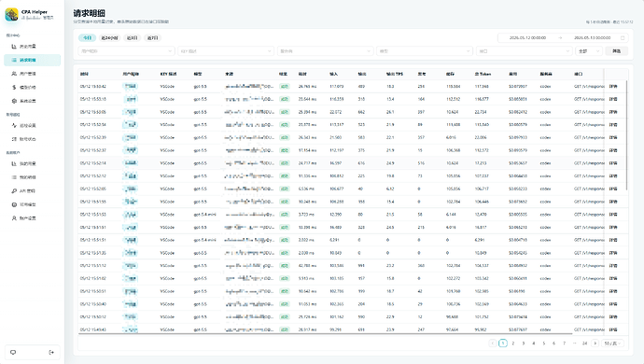Click the user nickname tag in 15:52:37 row
644x364 pixels.
click(x=131, y=150)
